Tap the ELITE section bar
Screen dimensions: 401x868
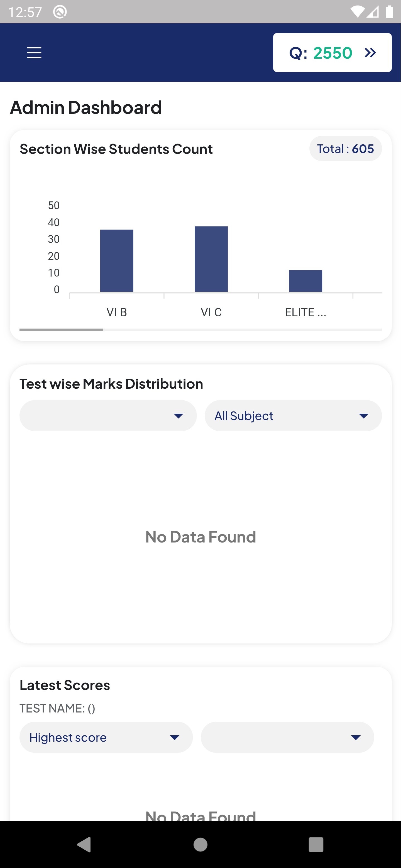pyautogui.click(x=305, y=281)
